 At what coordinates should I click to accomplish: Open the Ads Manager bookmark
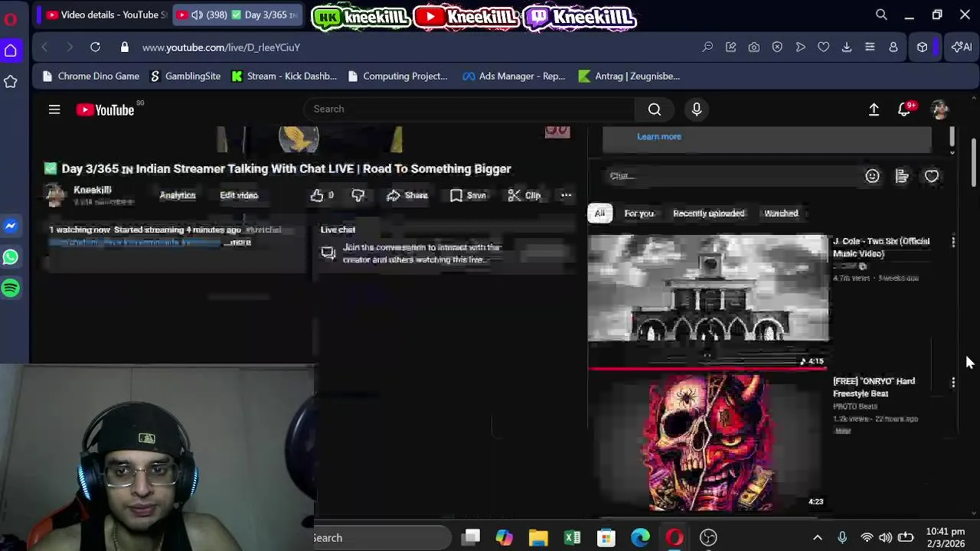click(514, 76)
